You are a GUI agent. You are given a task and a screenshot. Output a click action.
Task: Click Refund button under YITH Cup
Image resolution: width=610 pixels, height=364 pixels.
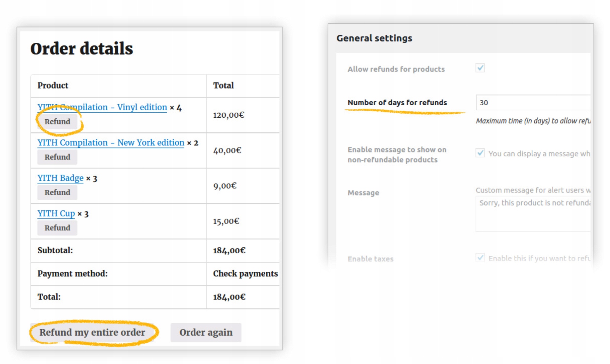(x=57, y=228)
